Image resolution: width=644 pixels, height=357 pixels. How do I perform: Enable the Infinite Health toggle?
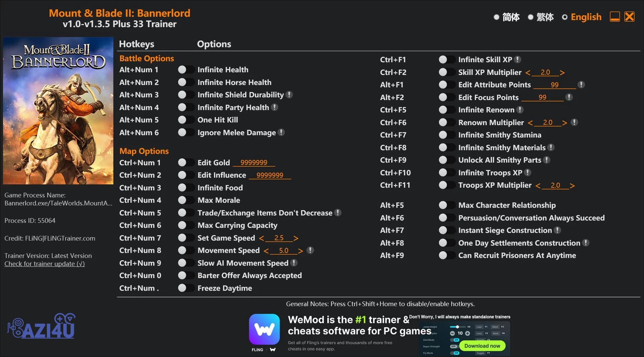click(x=186, y=70)
